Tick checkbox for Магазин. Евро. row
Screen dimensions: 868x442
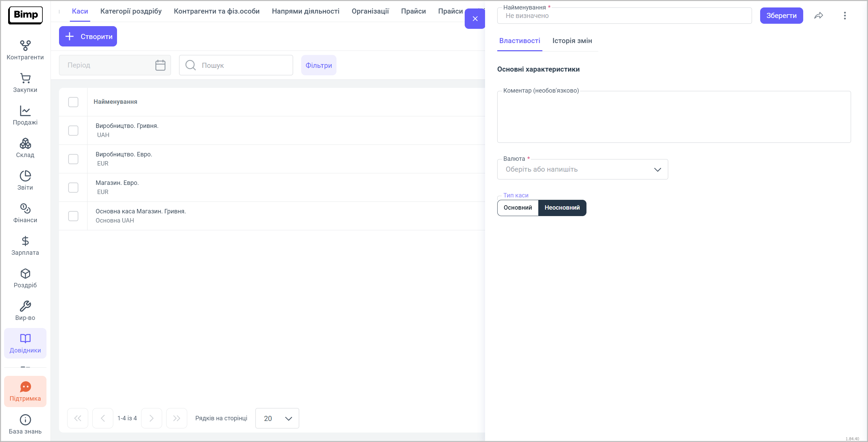coord(73,188)
